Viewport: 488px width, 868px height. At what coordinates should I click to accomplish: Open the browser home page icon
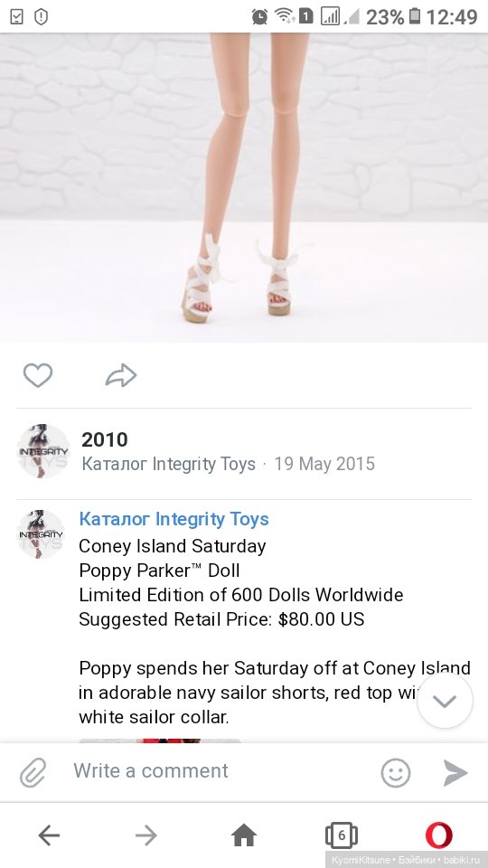(x=244, y=835)
